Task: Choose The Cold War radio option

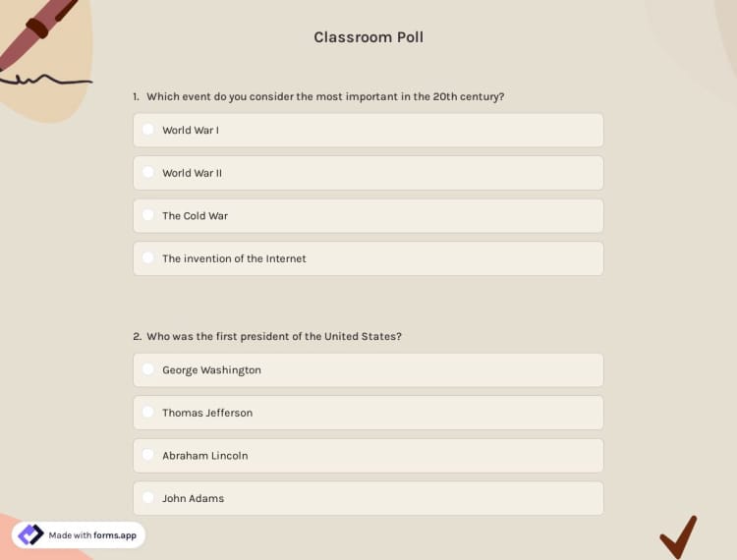Action: click(148, 215)
